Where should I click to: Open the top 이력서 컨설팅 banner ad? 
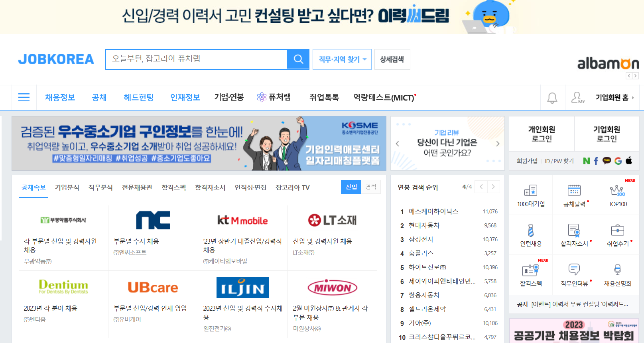pyautogui.click(x=322, y=17)
